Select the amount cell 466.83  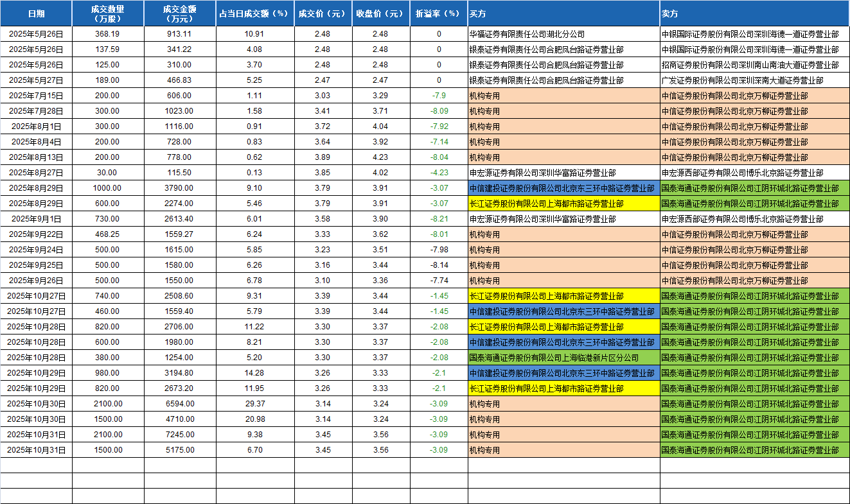pyautogui.click(x=180, y=80)
